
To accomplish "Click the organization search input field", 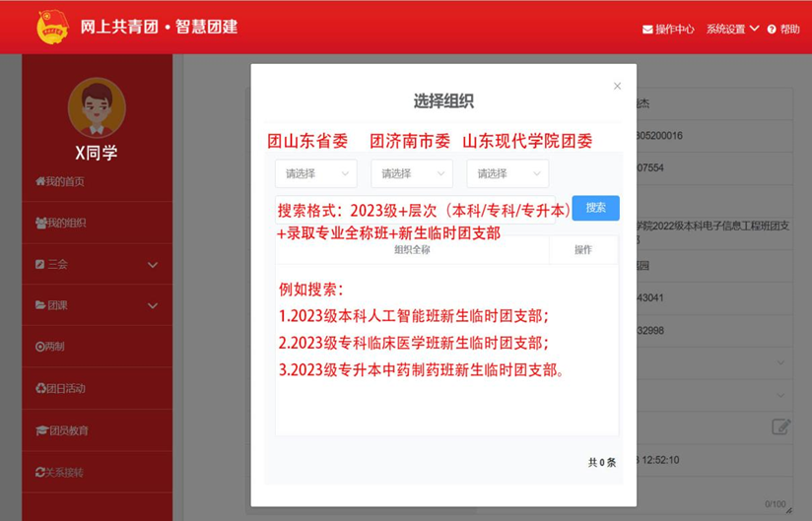I will pos(415,210).
